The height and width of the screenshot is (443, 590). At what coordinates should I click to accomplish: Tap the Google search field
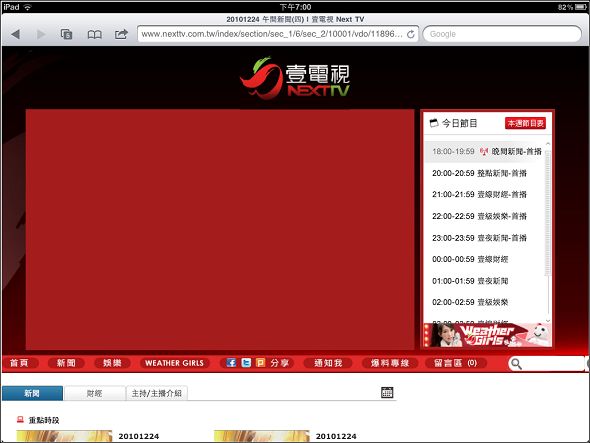[502, 34]
